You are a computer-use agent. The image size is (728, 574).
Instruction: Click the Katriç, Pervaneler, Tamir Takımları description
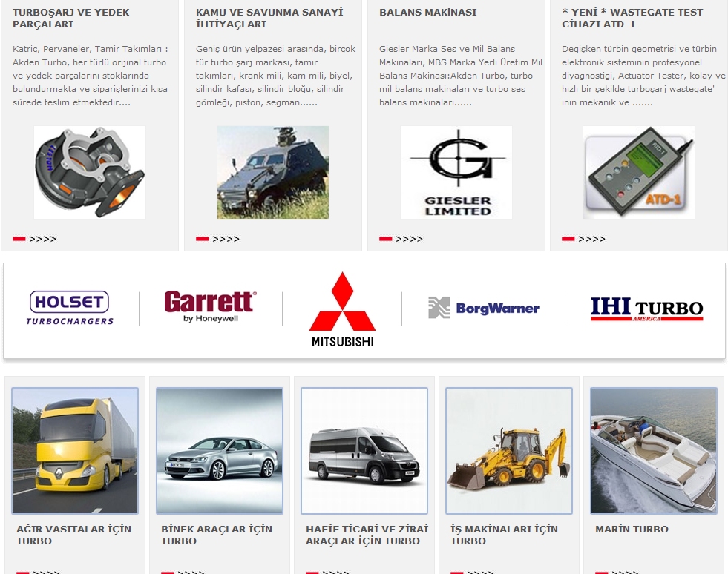click(90, 76)
